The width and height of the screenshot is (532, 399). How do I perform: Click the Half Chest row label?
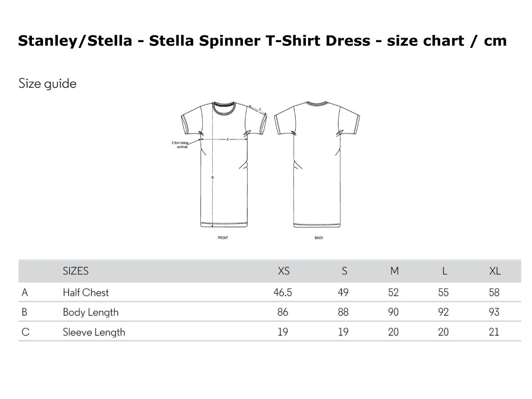86,293
